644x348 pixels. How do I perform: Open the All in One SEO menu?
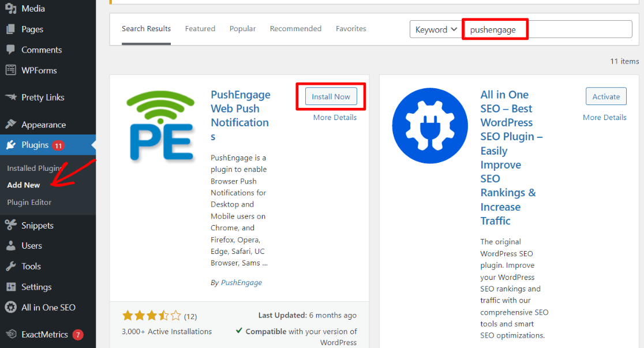48,308
